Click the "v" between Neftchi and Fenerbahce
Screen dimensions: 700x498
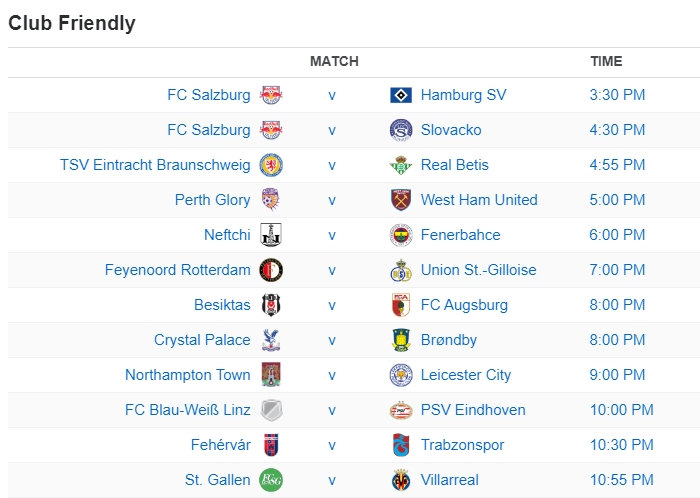click(x=332, y=235)
